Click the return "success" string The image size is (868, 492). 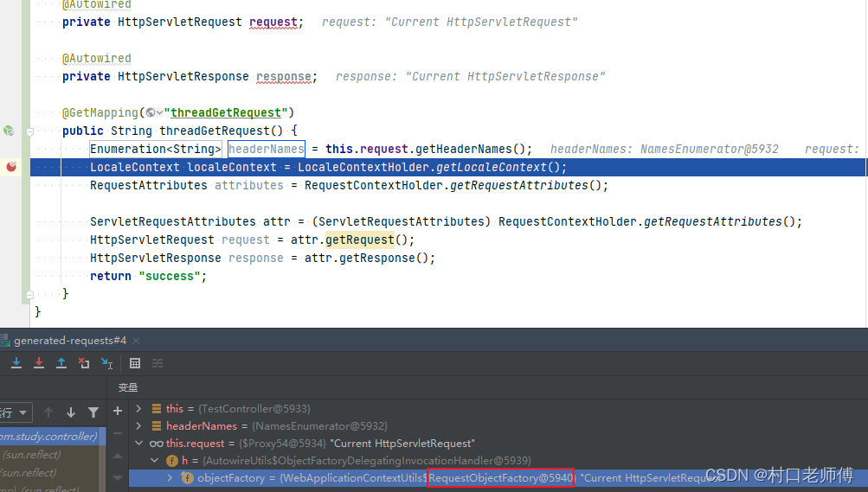[169, 276]
